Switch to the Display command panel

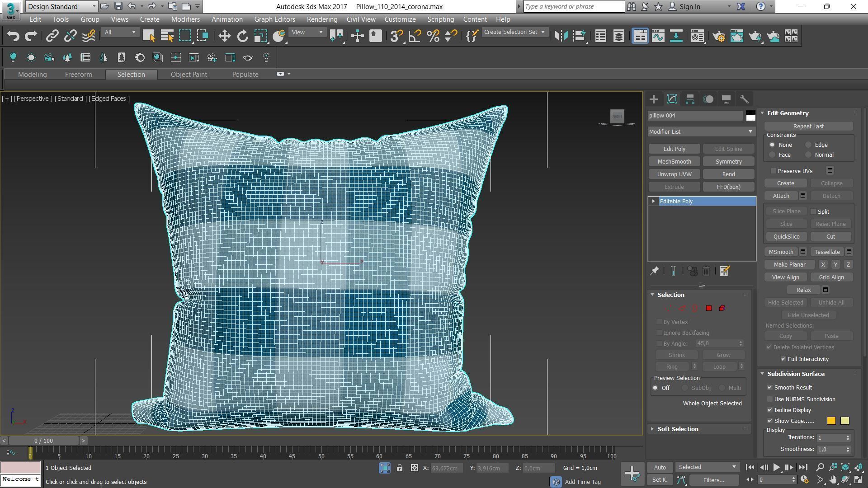point(726,99)
